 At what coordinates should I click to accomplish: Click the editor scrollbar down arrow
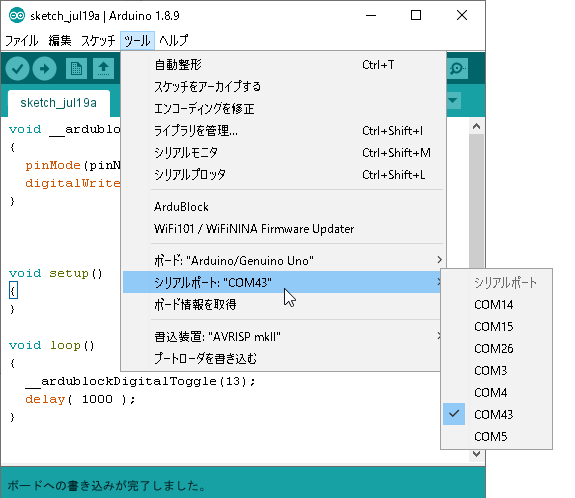[x=476, y=454]
